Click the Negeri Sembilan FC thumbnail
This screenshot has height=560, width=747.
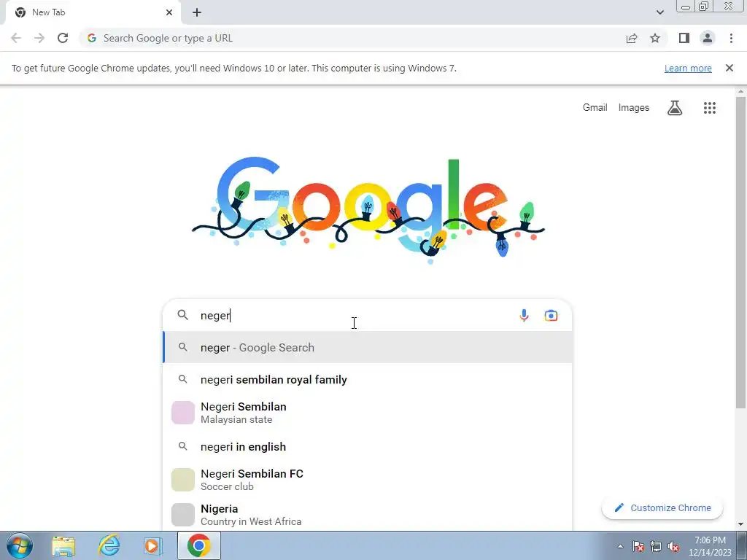tap(183, 480)
